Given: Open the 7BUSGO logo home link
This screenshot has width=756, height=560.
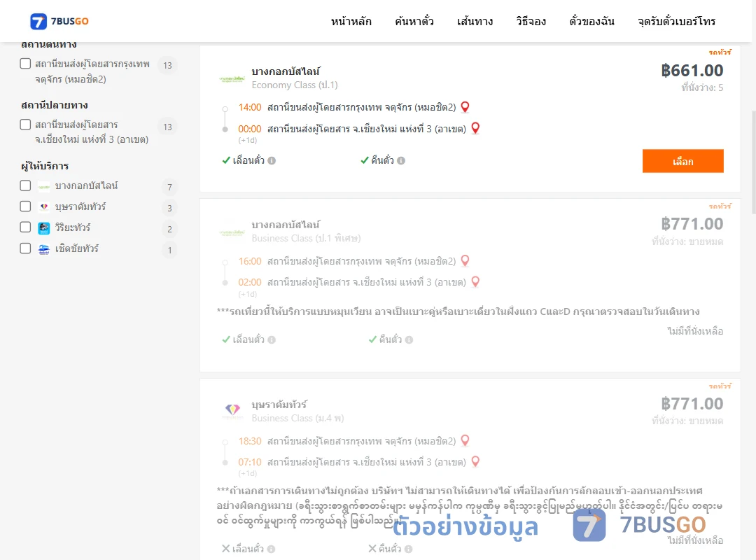Looking at the screenshot, I should pyautogui.click(x=59, y=21).
